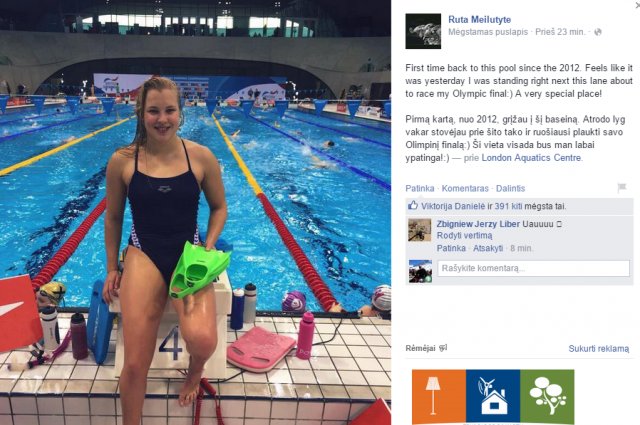Click the Ruta Meilutyte page name
Screen dimensions: 640x425
tap(479, 19)
